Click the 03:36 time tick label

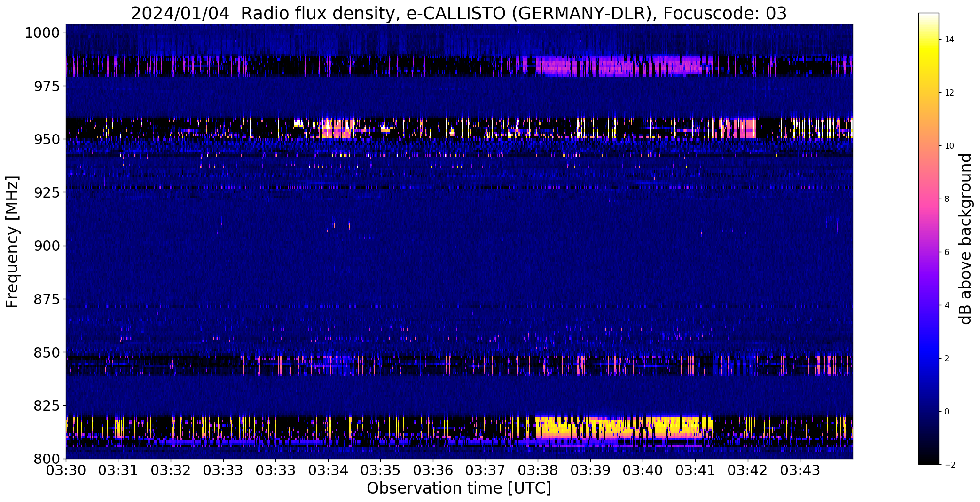click(x=433, y=470)
